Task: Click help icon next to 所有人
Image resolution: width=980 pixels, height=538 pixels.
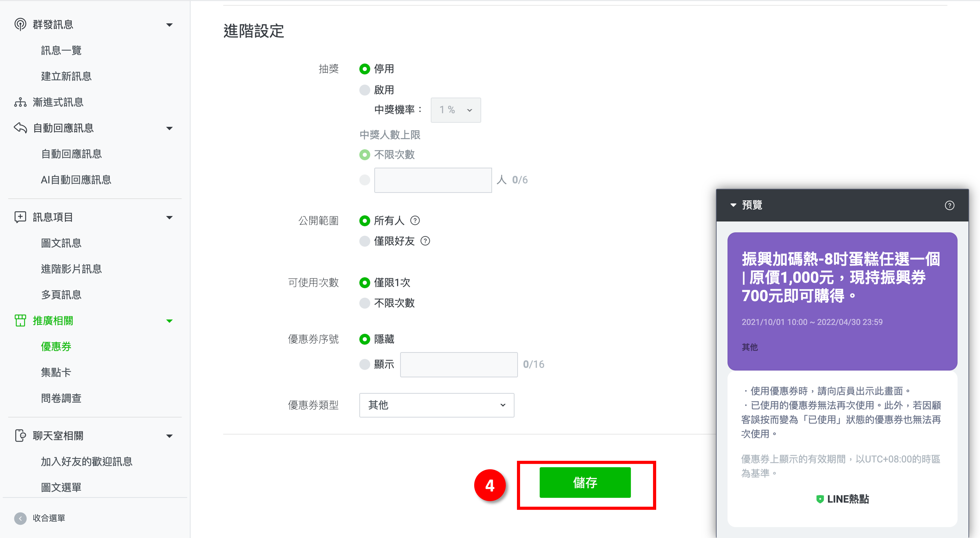Action: click(x=415, y=220)
